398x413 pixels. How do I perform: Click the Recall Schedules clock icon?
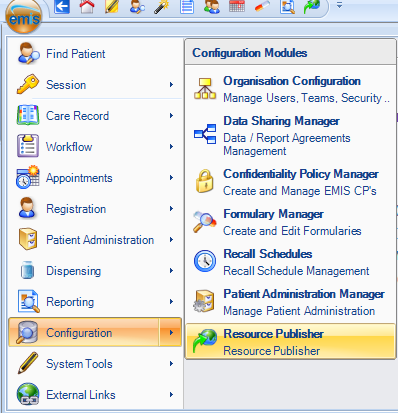205,261
